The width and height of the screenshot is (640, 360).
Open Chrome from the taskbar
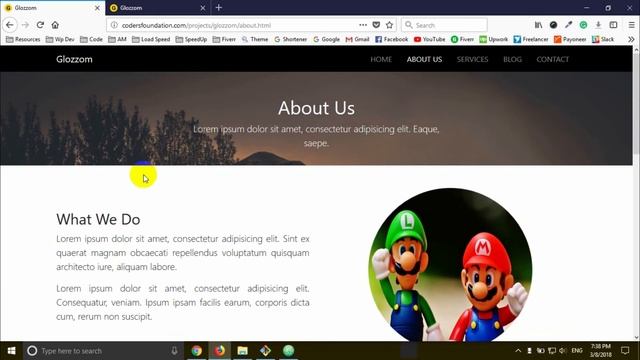point(196,351)
